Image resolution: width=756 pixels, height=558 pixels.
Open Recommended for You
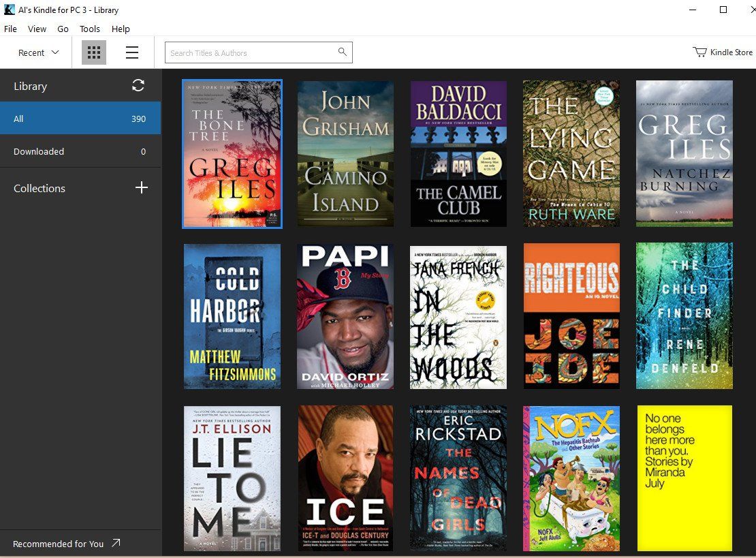58,543
